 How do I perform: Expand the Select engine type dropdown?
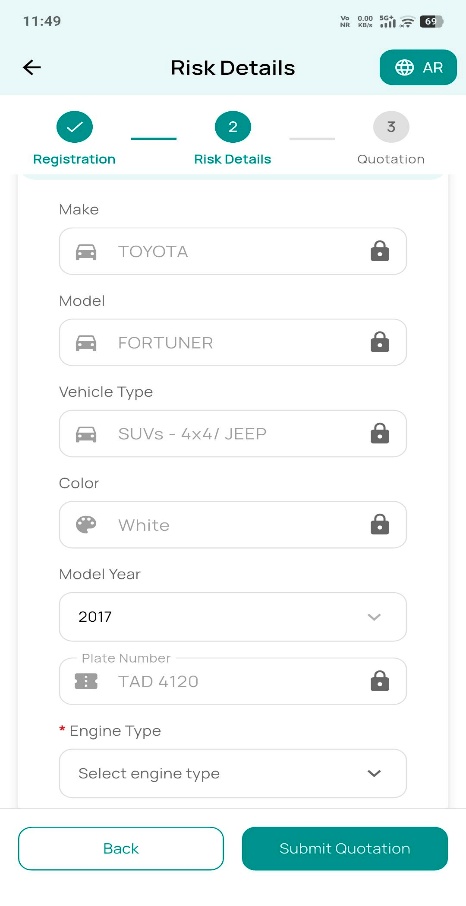tap(233, 773)
